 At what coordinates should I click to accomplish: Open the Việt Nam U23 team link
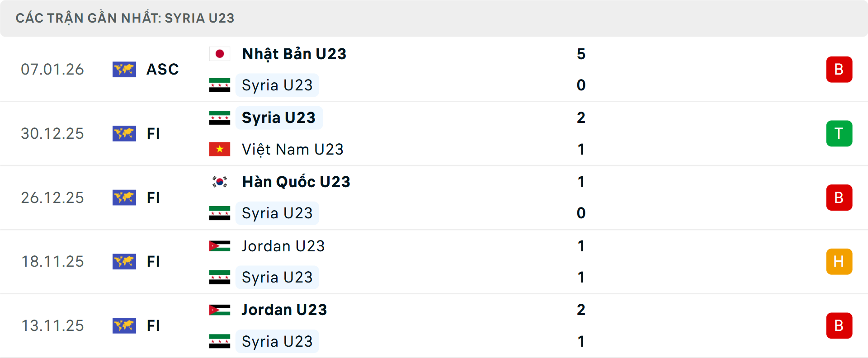click(292, 149)
